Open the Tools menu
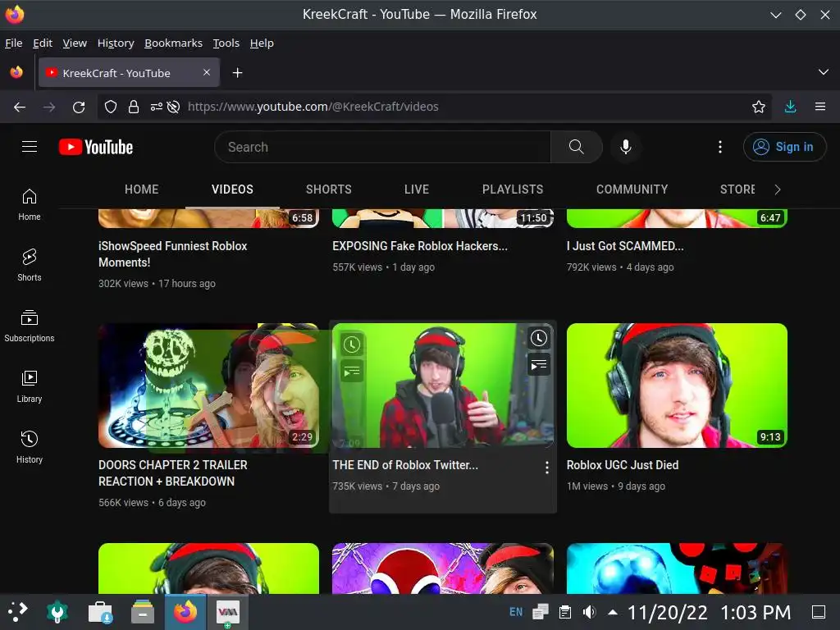This screenshot has width=840, height=630. point(226,43)
